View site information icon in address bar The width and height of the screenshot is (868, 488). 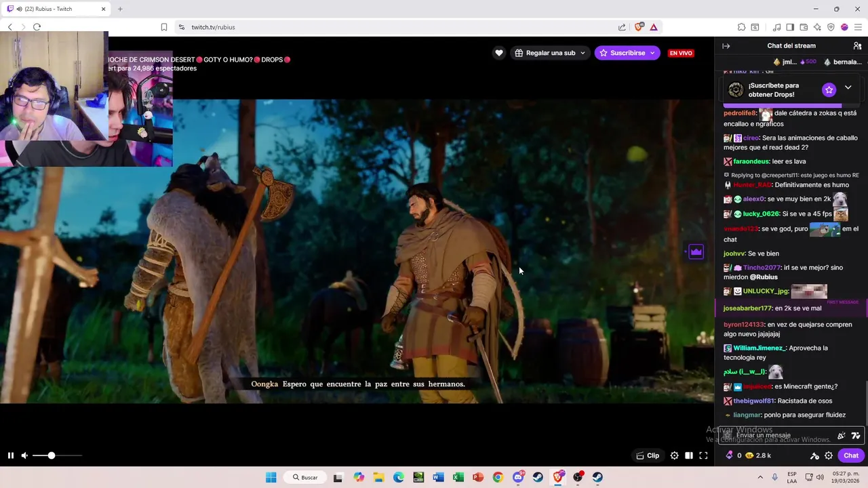click(x=181, y=27)
